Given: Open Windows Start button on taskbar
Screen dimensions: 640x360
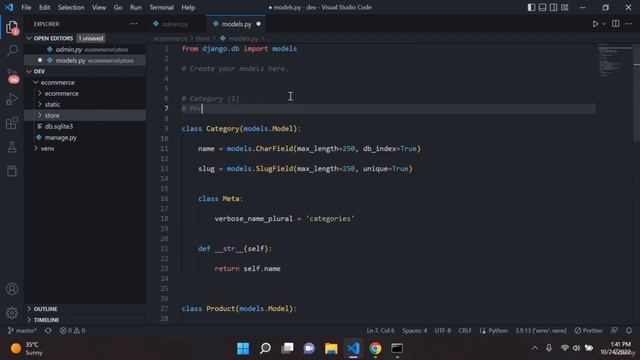Looking at the screenshot, I should pos(243,349).
